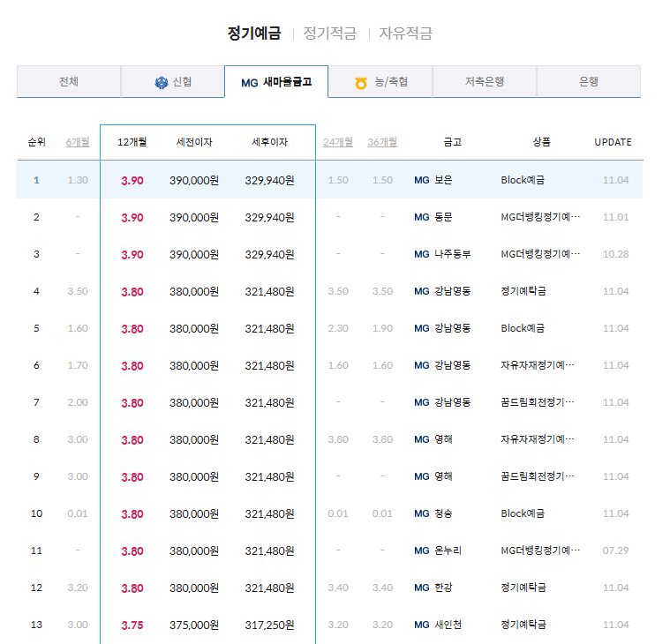Open MG 나주동부 in rank 3 row
This screenshot has height=644, width=670.
coord(442,255)
